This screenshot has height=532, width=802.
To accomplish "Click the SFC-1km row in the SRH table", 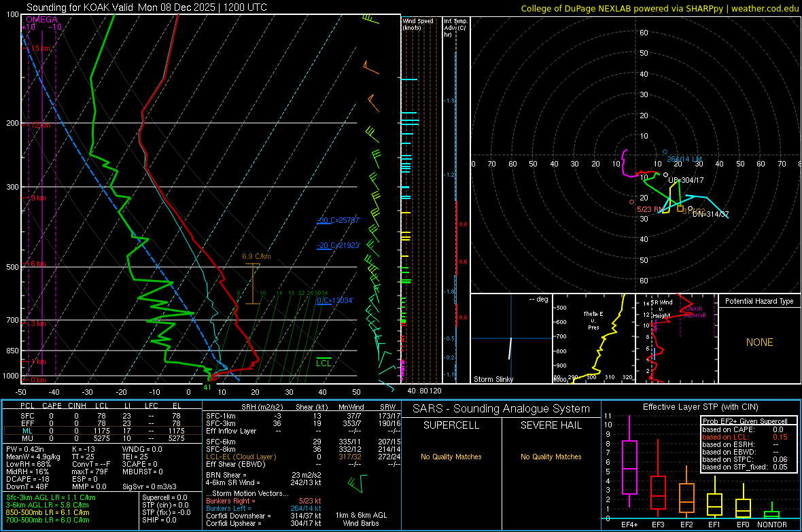I will (303, 416).
